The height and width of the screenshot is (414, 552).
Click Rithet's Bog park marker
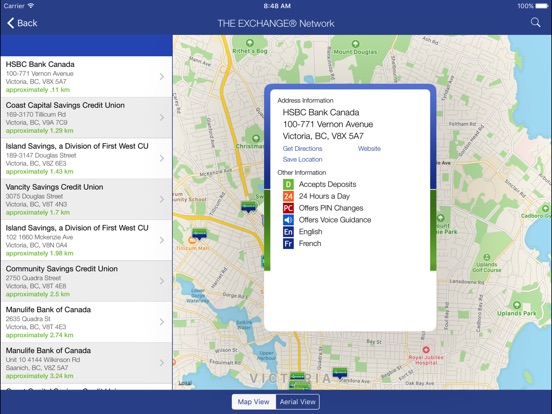click(250, 43)
